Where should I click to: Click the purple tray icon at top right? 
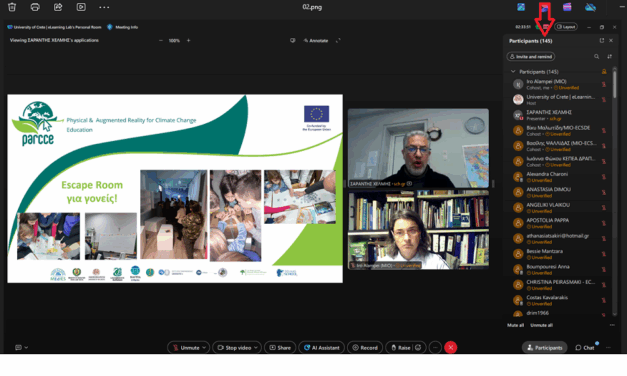click(567, 7)
